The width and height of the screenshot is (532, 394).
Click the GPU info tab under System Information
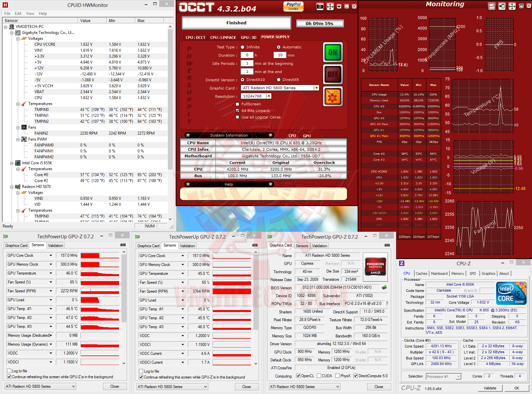[x=307, y=136]
